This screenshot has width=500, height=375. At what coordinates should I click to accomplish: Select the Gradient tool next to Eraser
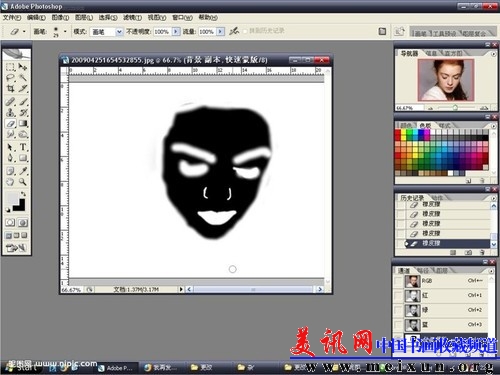23,124
